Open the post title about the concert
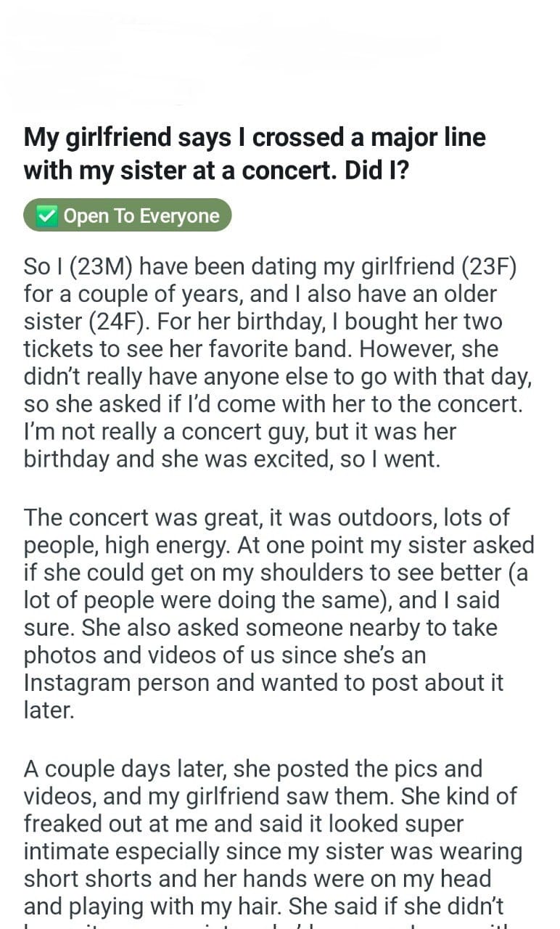The width and height of the screenshot is (560, 929). pos(255,153)
